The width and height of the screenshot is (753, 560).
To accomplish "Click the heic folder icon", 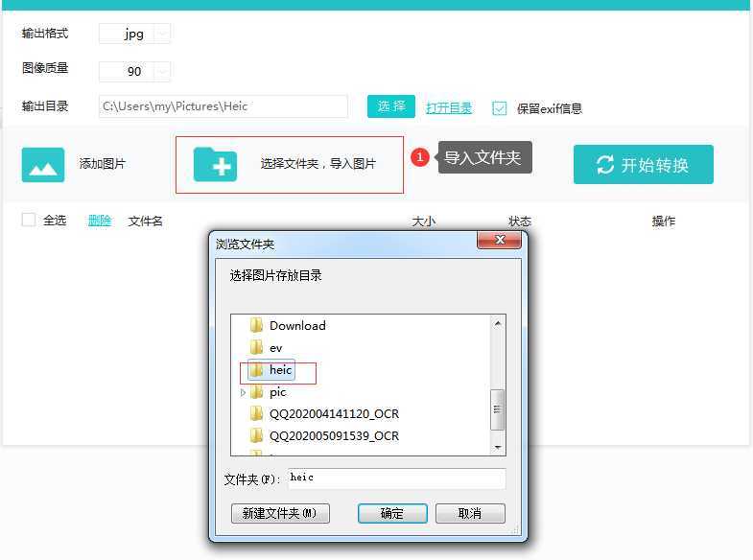I will 256,369.
